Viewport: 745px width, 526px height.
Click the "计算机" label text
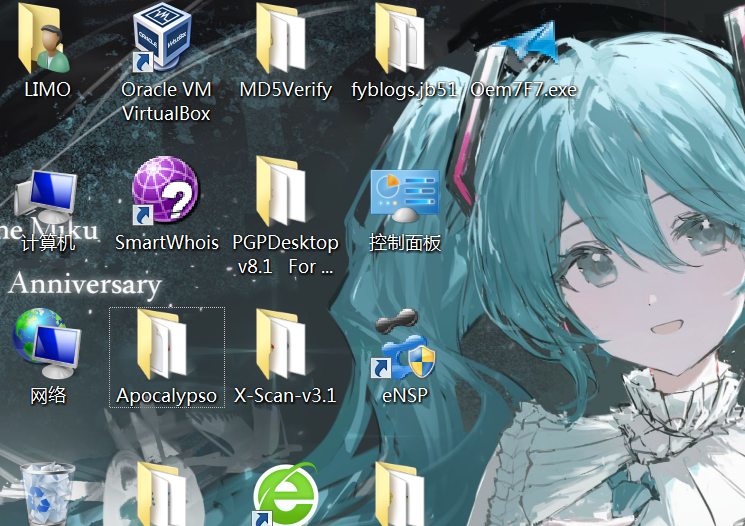pyautogui.click(x=48, y=243)
